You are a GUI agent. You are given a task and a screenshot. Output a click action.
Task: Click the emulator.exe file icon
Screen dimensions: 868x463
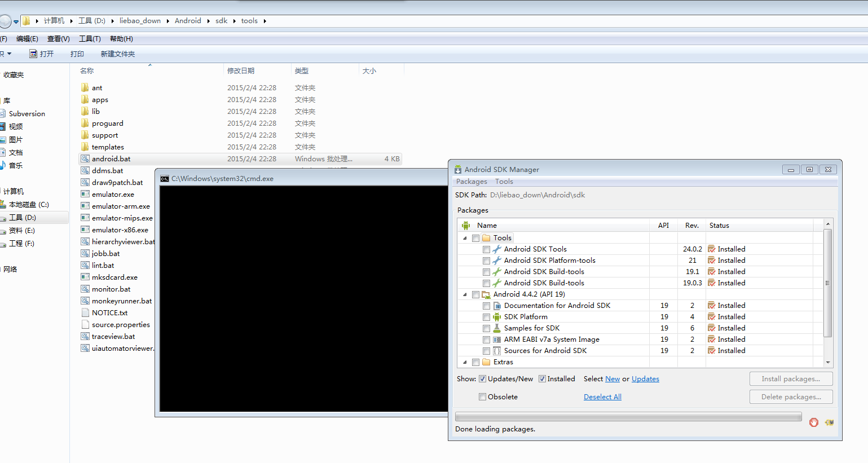85,194
